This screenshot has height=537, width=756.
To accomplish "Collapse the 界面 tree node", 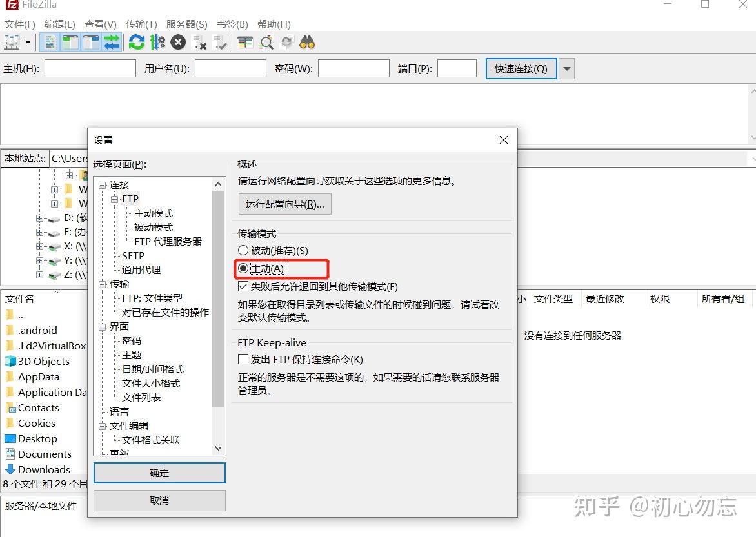I will (102, 327).
